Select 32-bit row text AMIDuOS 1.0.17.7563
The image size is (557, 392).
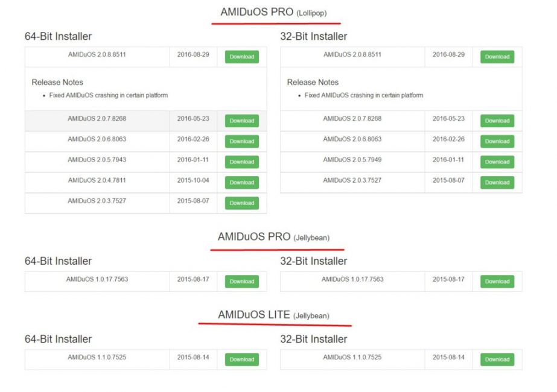[352, 279]
